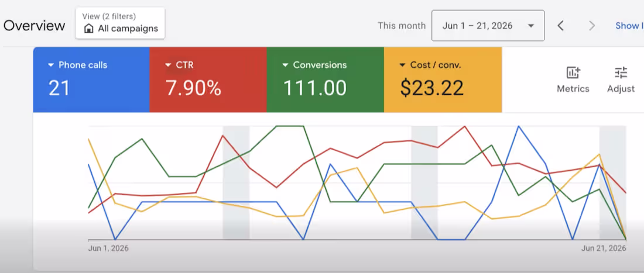644x273 pixels.
Task: Select the blue Phone calls scorecard value 21
Action: tap(59, 88)
